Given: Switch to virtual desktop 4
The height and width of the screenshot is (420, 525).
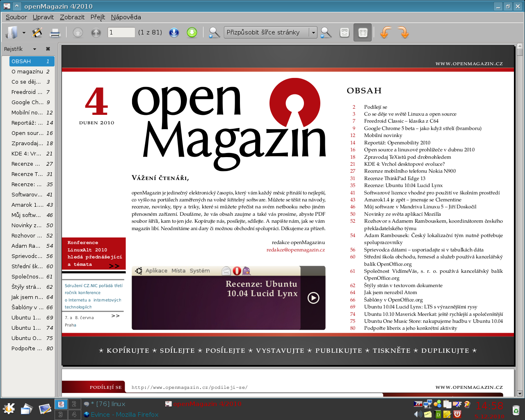Looking at the screenshot, I should point(74,415).
